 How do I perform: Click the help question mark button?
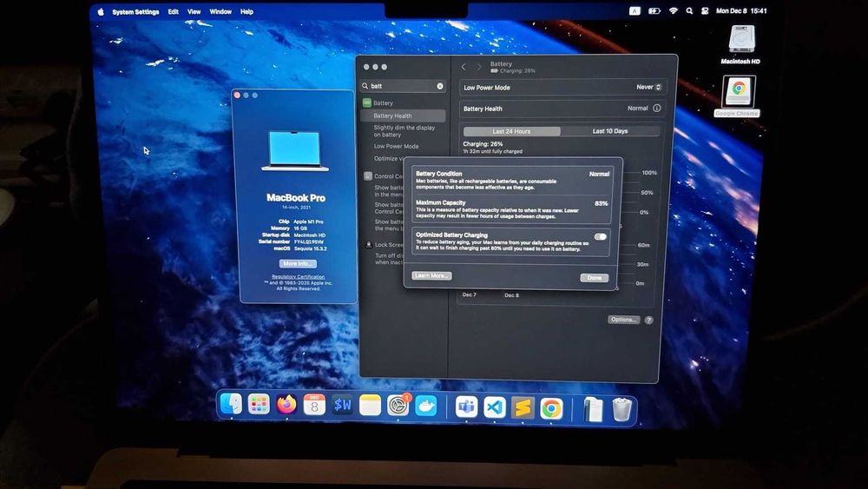[x=648, y=320]
